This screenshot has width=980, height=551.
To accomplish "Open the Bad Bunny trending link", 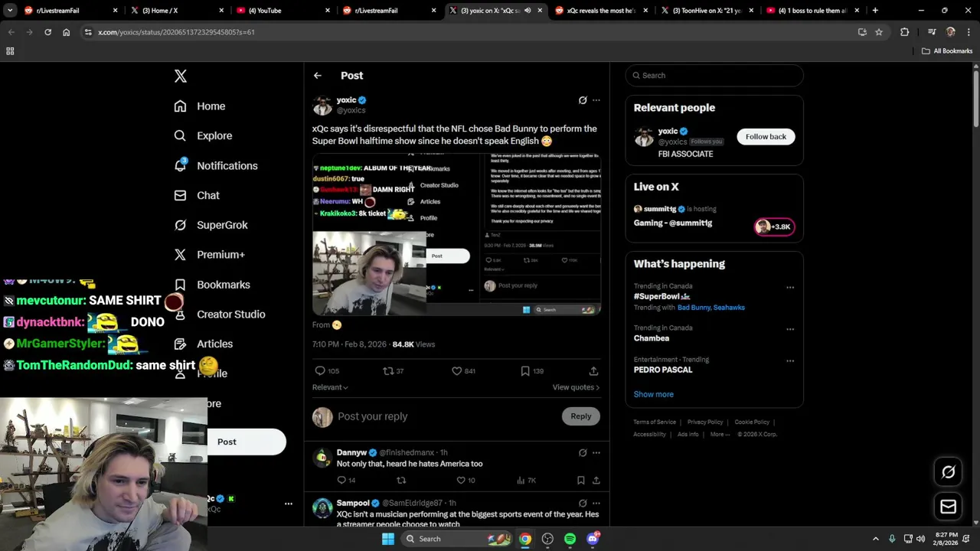I will [694, 308].
